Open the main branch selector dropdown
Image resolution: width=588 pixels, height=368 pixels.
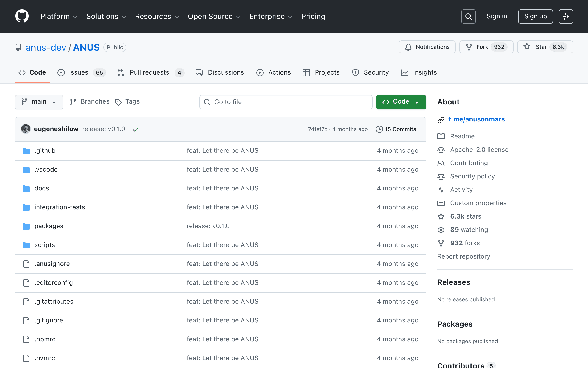pos(39,102)
